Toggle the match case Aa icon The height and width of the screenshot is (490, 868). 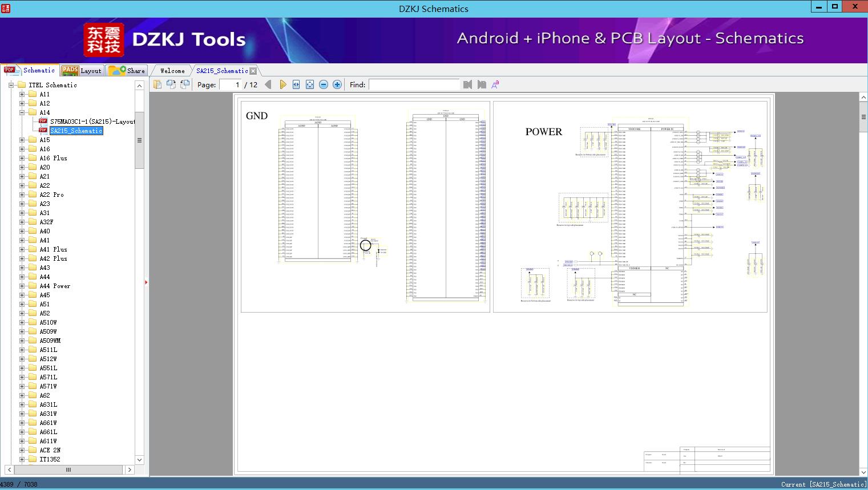(x=495, y=84)
